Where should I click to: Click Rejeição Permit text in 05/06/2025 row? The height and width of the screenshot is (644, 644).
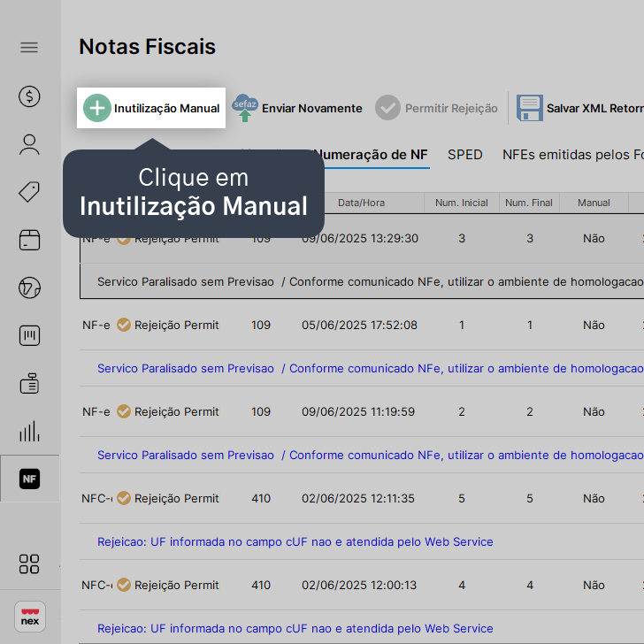click(x=177, y=325)
